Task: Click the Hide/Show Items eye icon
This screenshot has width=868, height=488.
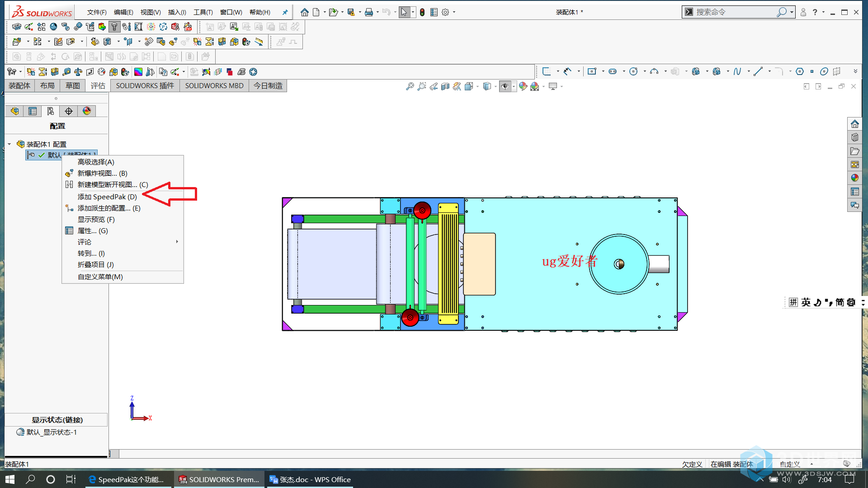Action: point(505,86)
